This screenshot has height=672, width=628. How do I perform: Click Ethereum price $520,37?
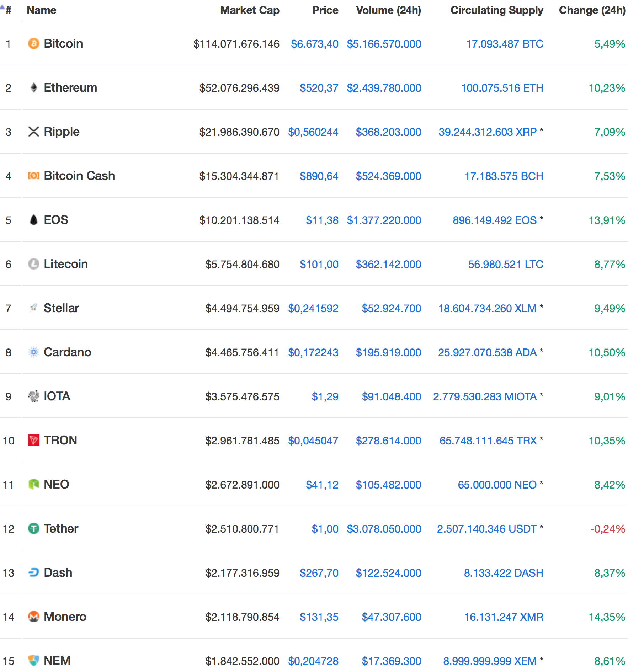(319, 88)
